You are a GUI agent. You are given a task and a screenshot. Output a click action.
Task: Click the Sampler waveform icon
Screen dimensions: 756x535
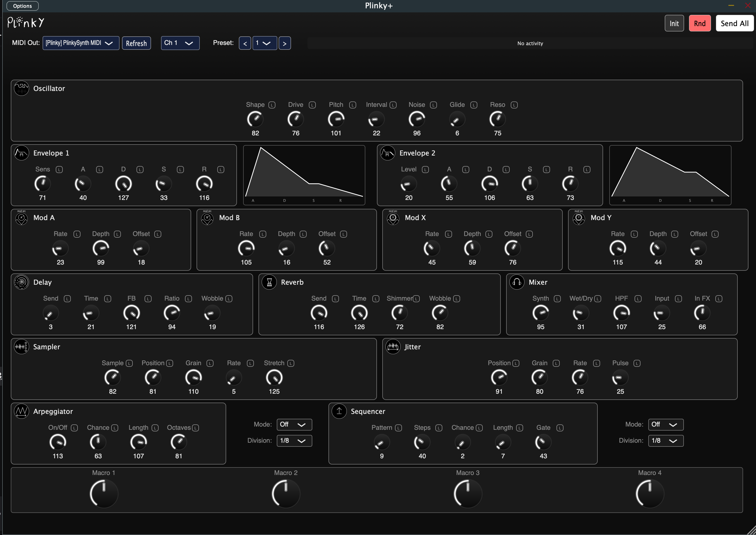point(21,347)
